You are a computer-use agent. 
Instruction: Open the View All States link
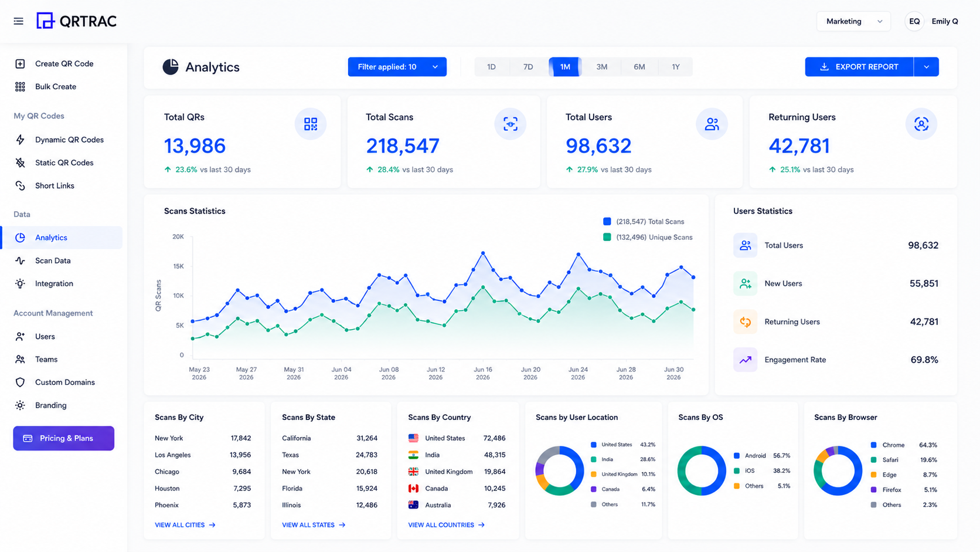tap(314, 525)
